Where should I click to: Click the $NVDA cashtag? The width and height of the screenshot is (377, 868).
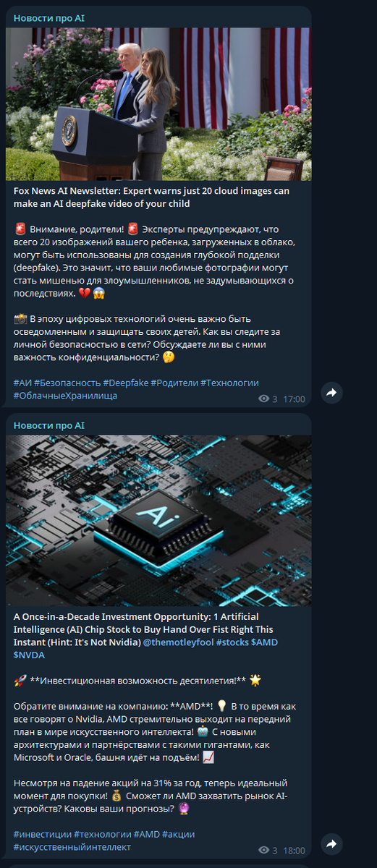(29, 655)
